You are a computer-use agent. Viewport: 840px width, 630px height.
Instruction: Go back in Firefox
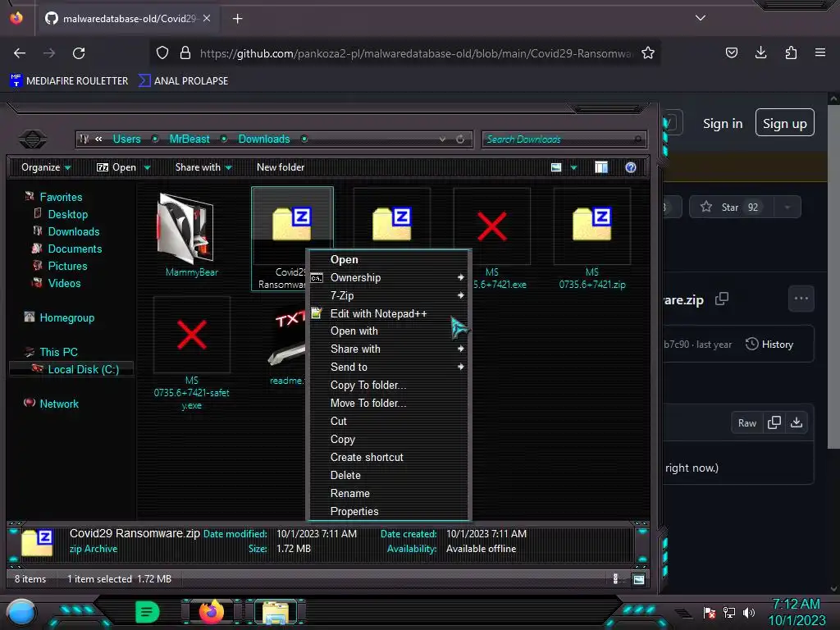coord(20,53)
